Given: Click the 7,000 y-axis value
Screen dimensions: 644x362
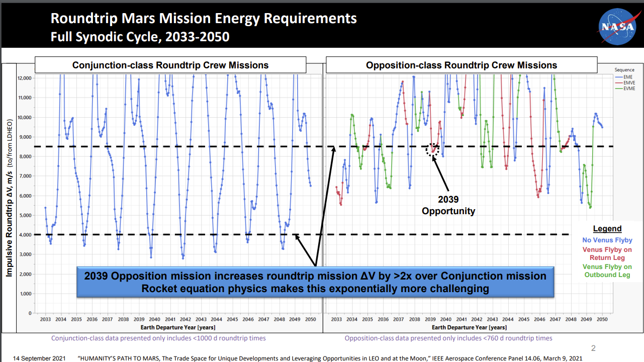Looking at the screenshot, I should [25, 176].
